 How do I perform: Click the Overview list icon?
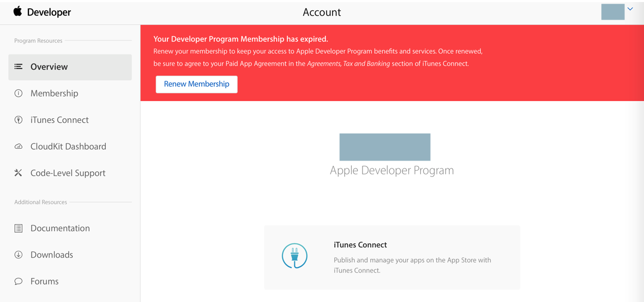(19, 67)
